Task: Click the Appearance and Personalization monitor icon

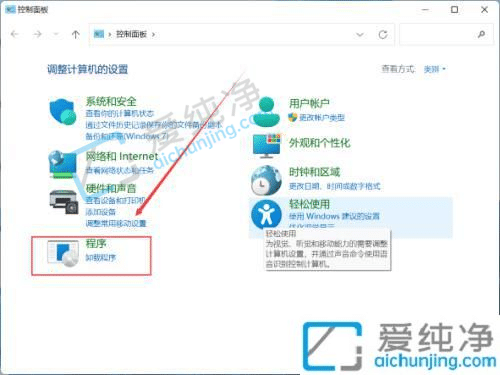Action: [267, 146]
